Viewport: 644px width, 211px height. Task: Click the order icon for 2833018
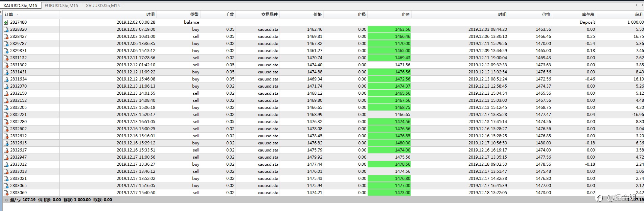pyautogui.click(x=6, y=171)
